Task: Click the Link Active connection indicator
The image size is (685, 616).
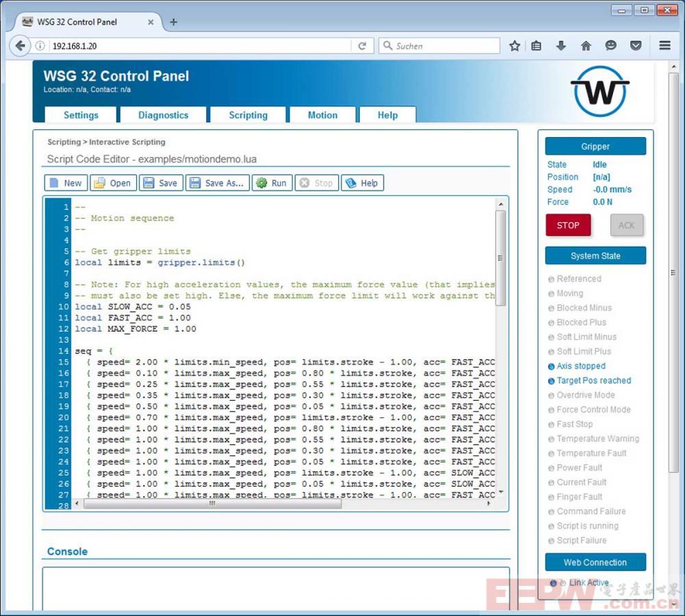Action: tap(580, 583)
